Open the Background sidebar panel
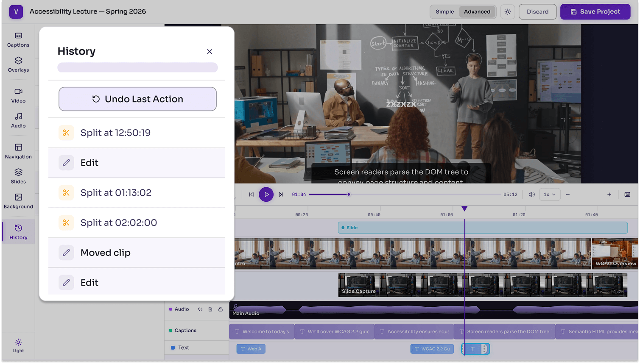This screenshot has width=640, height=364. 18,202
